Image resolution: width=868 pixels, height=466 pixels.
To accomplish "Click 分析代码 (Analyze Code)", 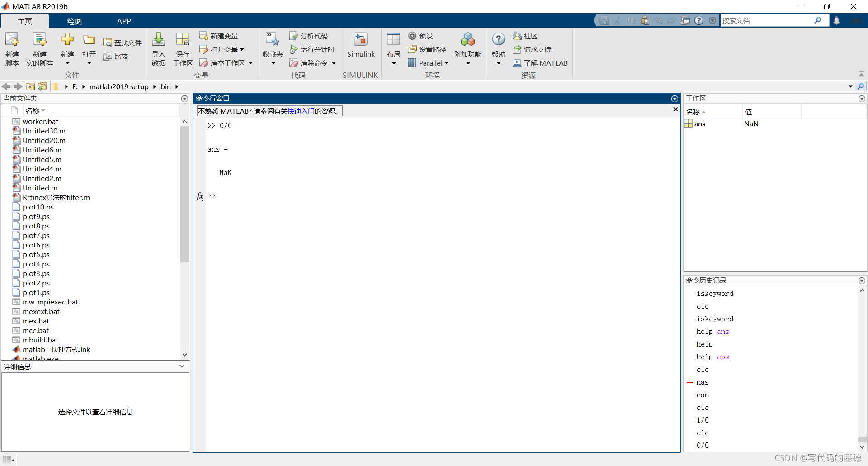I will pyautogui.click(x=309, y=36).
